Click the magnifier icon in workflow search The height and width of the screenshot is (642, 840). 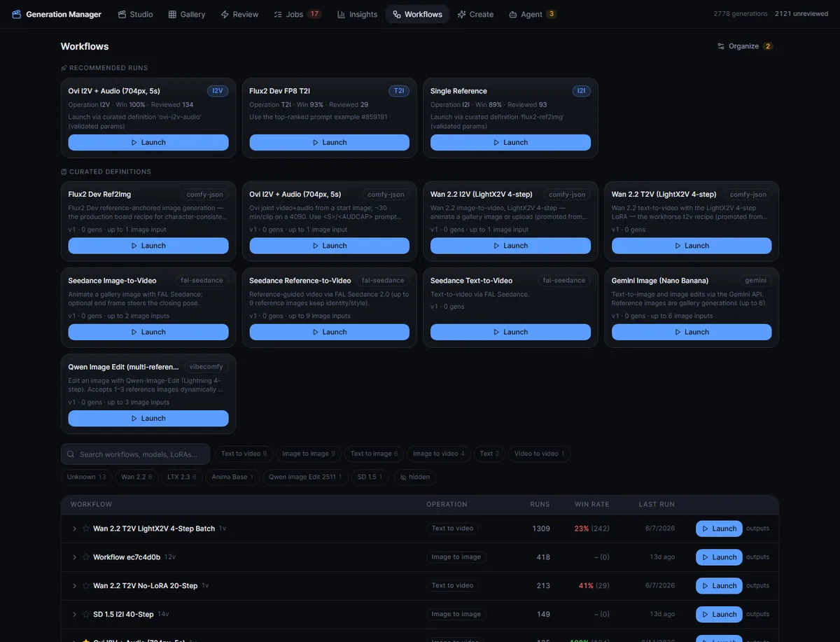coord(71,454)
